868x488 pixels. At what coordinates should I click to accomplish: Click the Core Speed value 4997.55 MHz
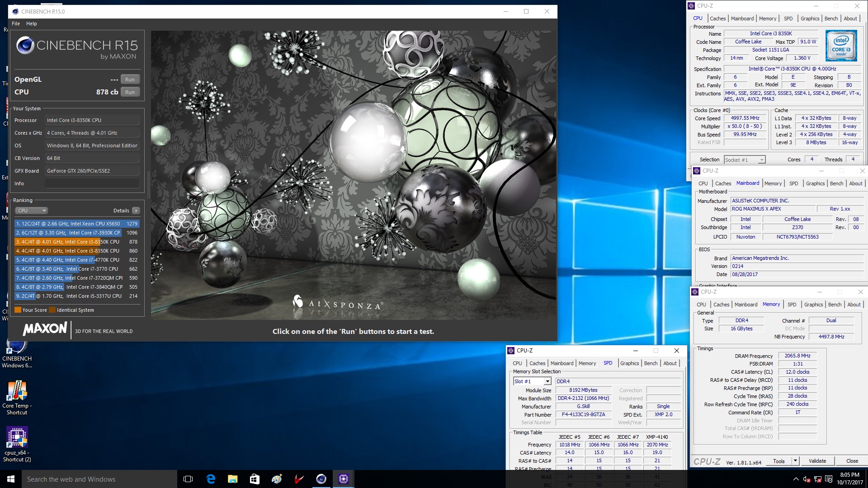[x=745, y=118]
